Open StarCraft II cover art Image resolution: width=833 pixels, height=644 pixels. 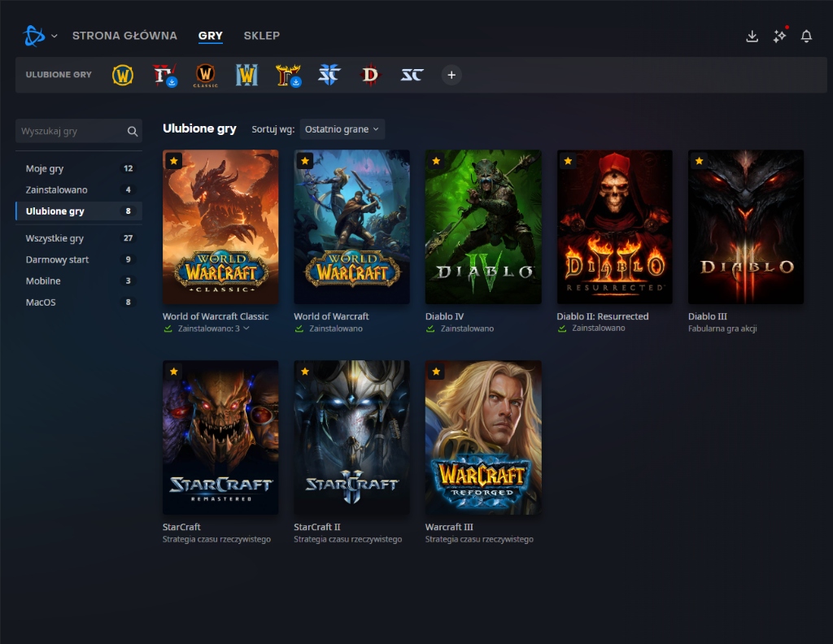coord(351,437)
